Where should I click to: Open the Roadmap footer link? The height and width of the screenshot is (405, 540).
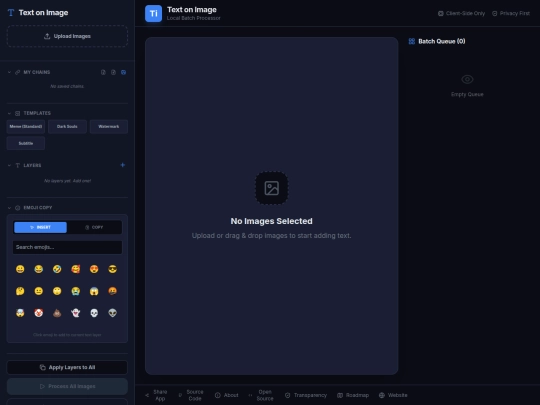353,395
